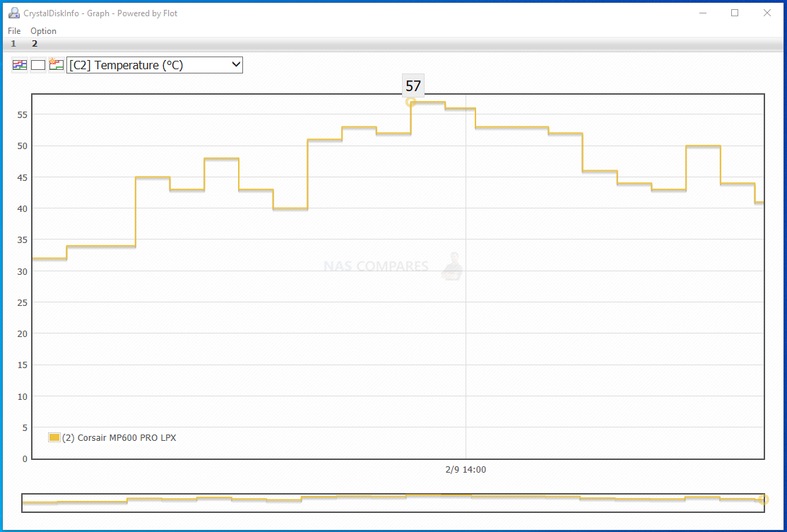Maximize the graph window
This screenshot has width=787, height=532.
coord(735,13)
